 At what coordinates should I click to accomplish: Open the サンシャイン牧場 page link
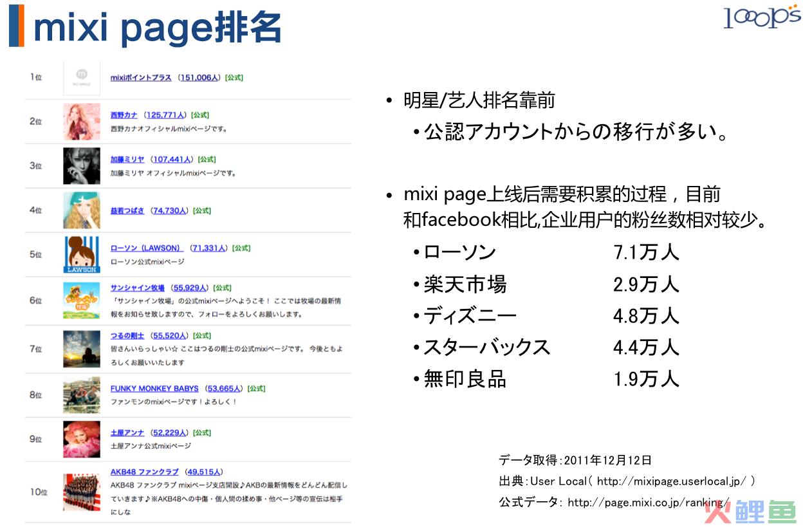coord(138,288)
